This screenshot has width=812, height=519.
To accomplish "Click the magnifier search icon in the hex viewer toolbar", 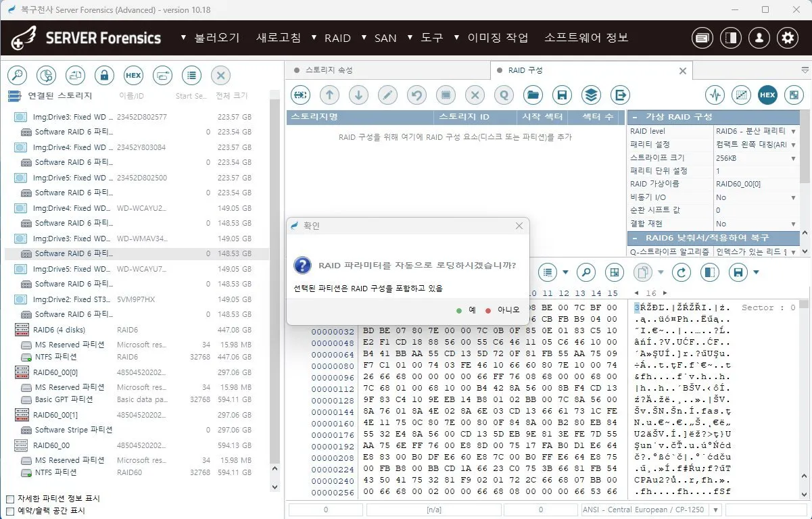I will coord(586,272).
